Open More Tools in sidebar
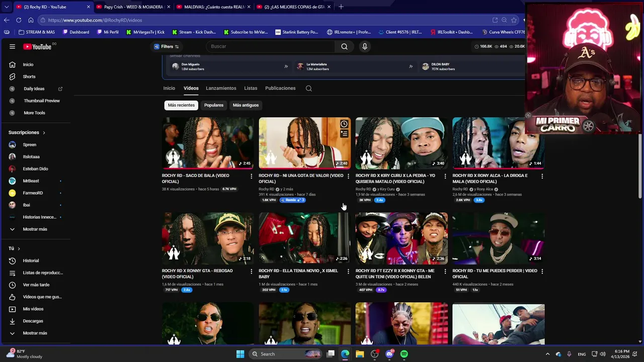The image size is (644, 362). [35, 113]
